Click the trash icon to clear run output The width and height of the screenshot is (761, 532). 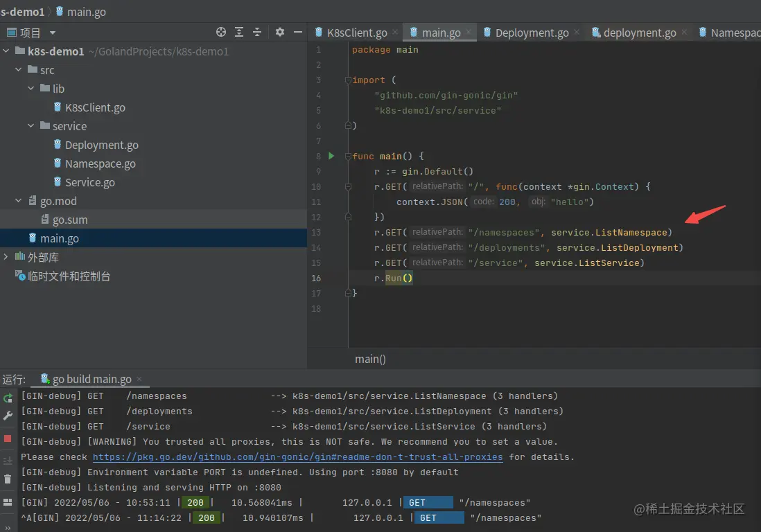coord(8,479)
